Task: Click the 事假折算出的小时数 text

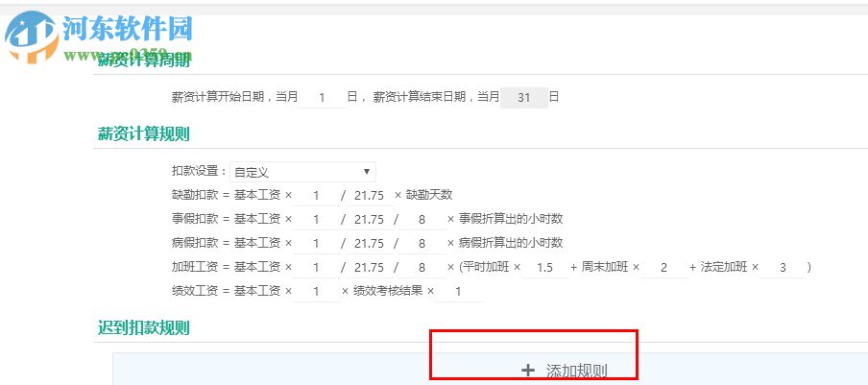Action: point(511,219)
